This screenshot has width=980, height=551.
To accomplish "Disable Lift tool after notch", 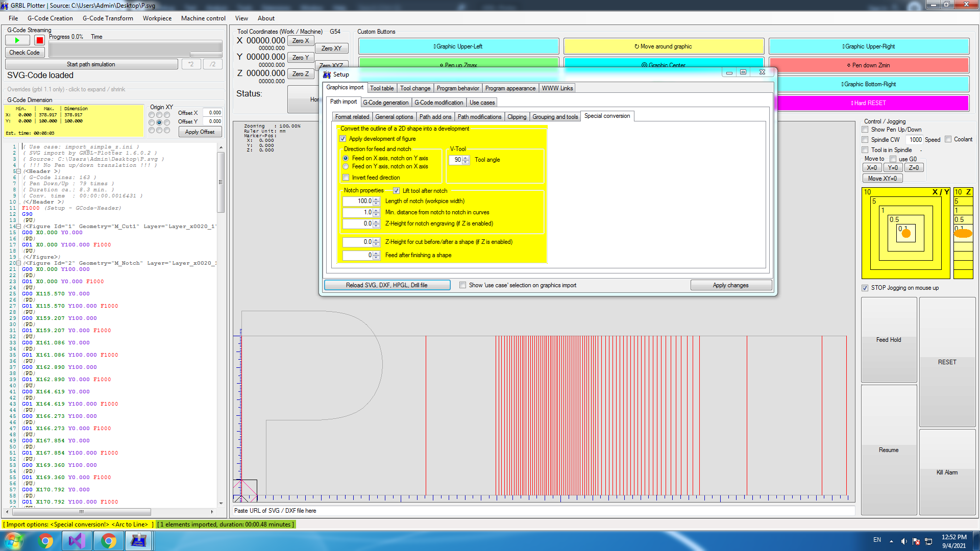I will [397, 190].
